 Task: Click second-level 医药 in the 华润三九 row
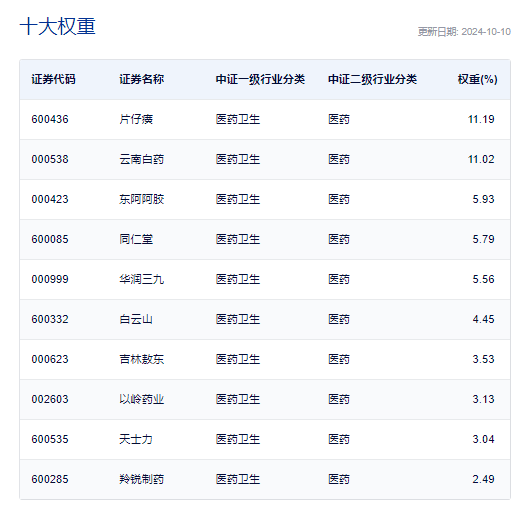(x=339, y=279)
